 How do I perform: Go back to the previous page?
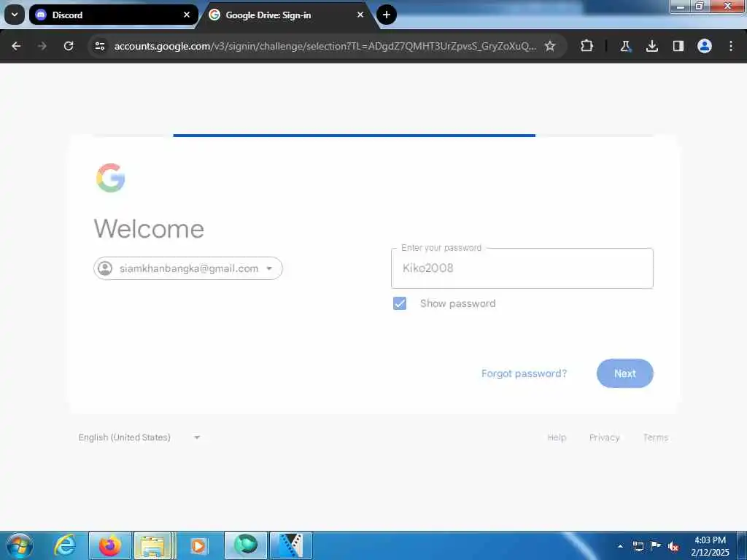(16, 46)
